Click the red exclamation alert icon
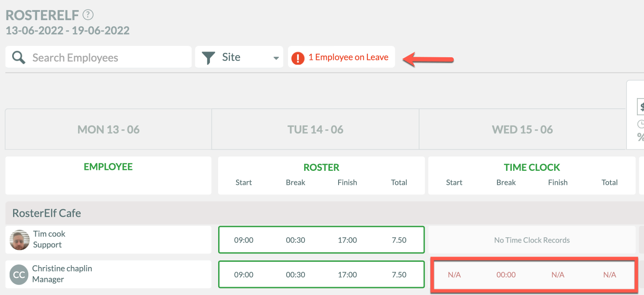This screenshot has height=295, width=644. click(298, 58)
